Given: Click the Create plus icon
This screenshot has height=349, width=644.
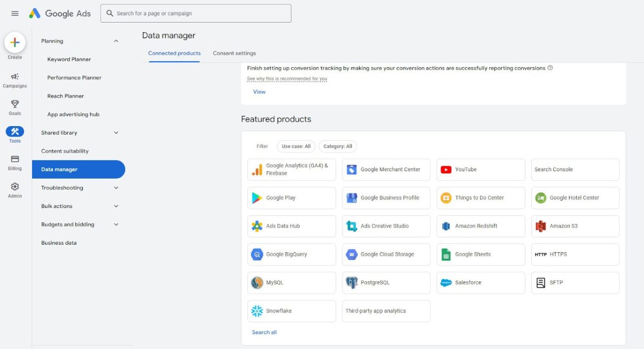Looking at the screenshot, I should [15, 42].
